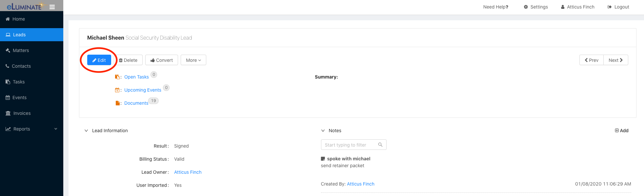Viewport: 644px width, 196px height.
Task: Open the More dropdown button
Action: point(193,60)
